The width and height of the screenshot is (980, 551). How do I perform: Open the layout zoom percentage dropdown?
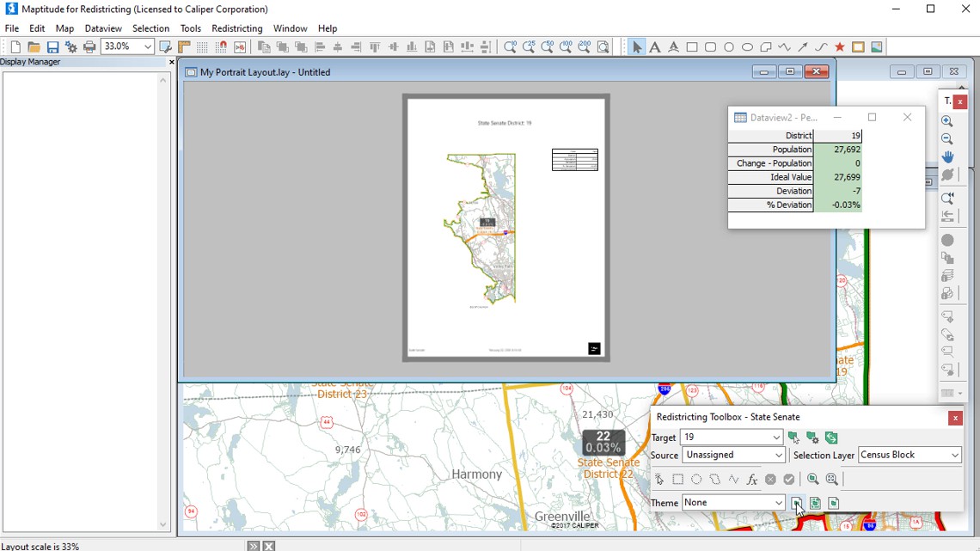148,46
